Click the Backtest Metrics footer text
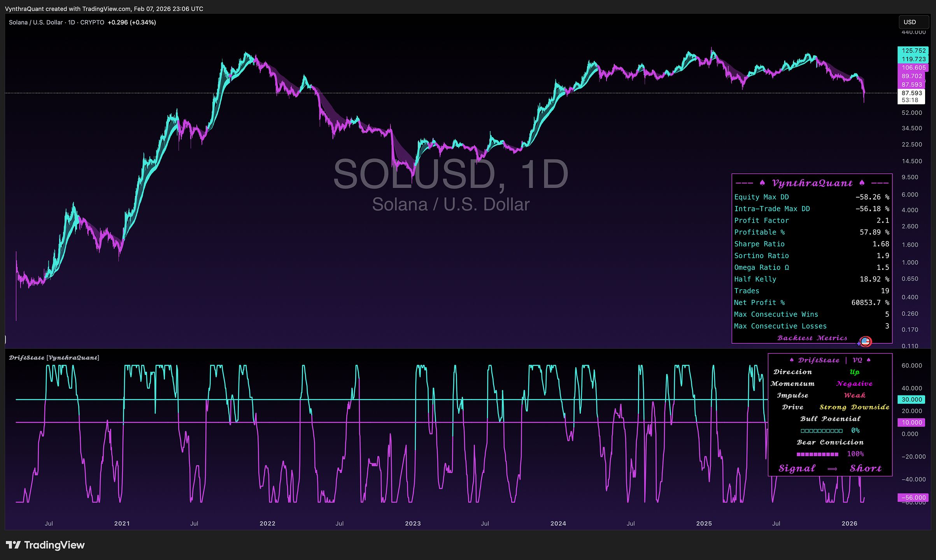 812,338
